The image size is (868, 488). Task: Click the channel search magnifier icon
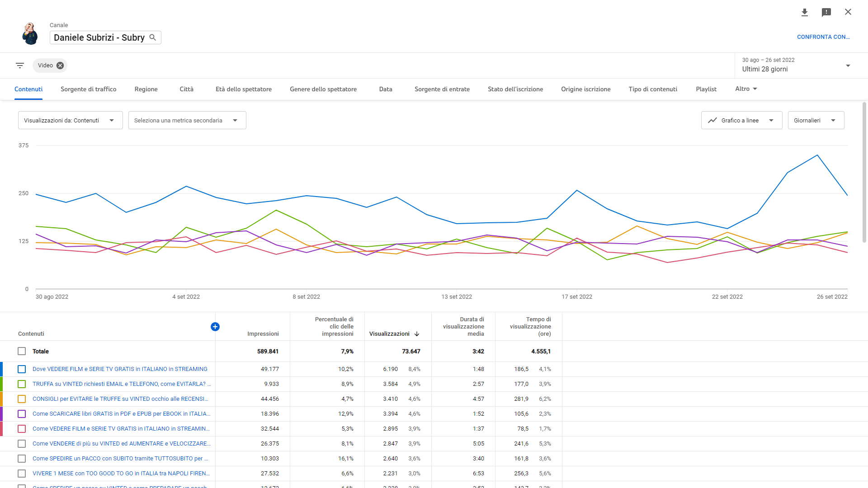point(153,38)
